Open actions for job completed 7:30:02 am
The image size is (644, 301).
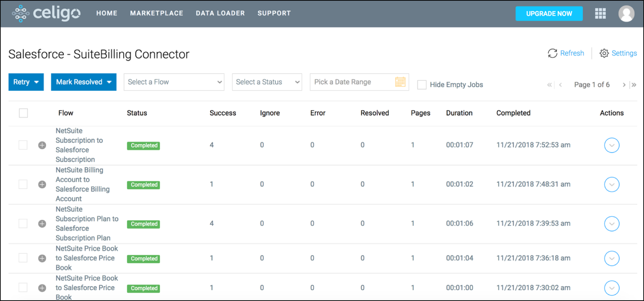[611, 288]
